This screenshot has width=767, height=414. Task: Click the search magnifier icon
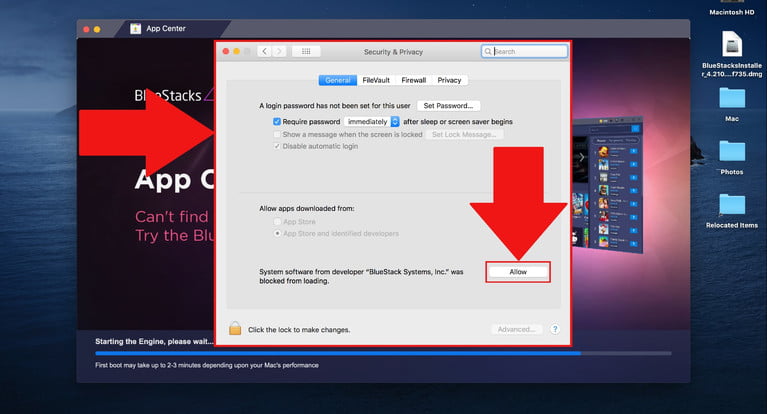point(488,51)
